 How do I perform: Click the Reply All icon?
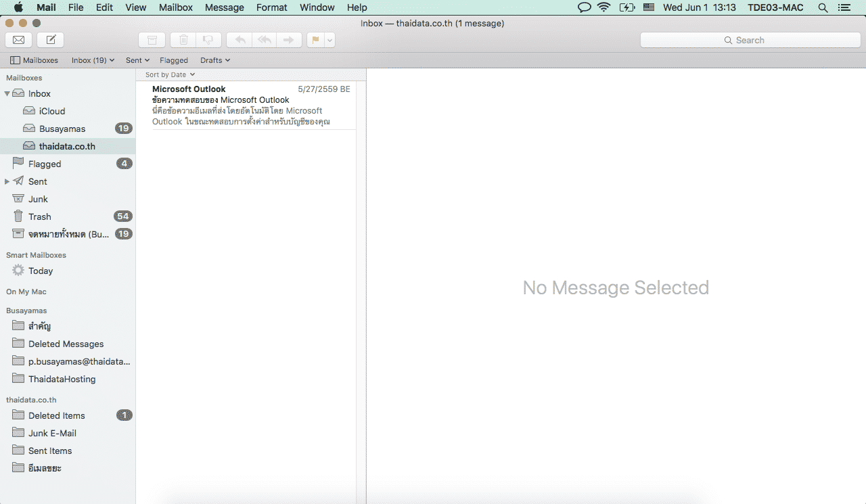coord(265,40)
